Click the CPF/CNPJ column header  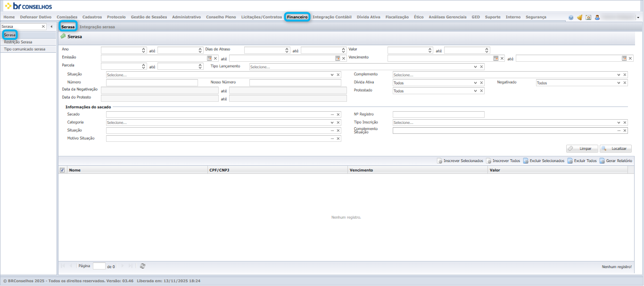(x=277, y=170)
